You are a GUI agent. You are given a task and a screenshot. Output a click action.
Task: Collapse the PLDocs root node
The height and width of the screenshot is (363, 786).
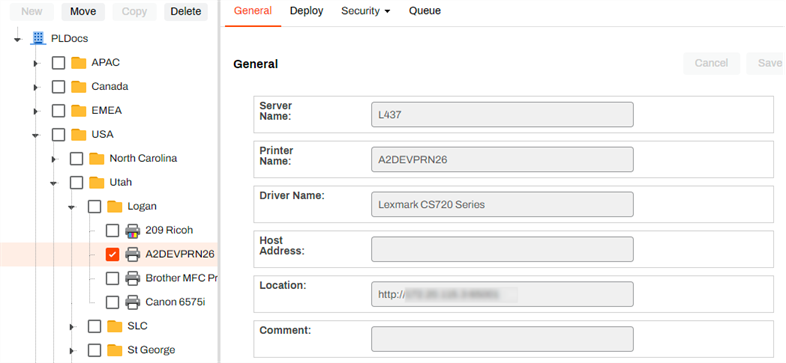[x=18, y=39]
